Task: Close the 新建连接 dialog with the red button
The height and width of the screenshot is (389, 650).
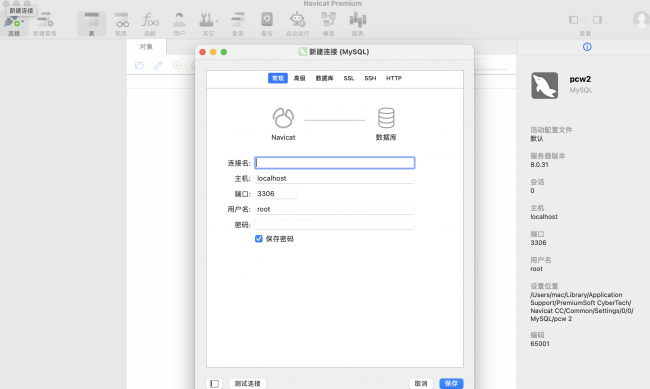Action: coord(202,52)
